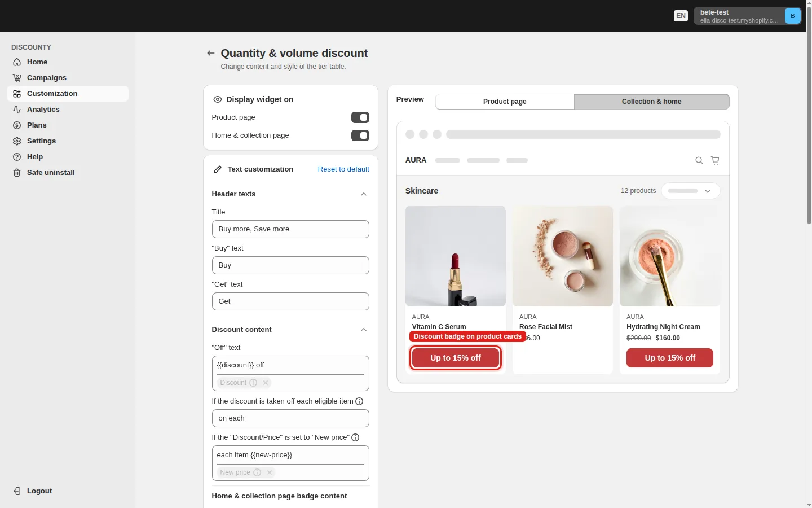Click the Title input field
812x508 pixels.
click(x=290, y=229)
